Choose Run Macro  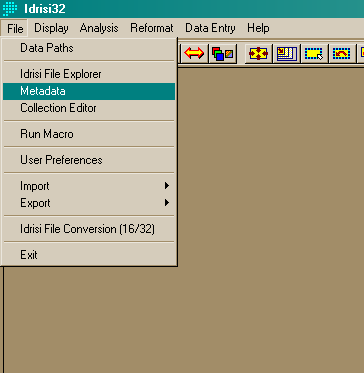(89, 134)
